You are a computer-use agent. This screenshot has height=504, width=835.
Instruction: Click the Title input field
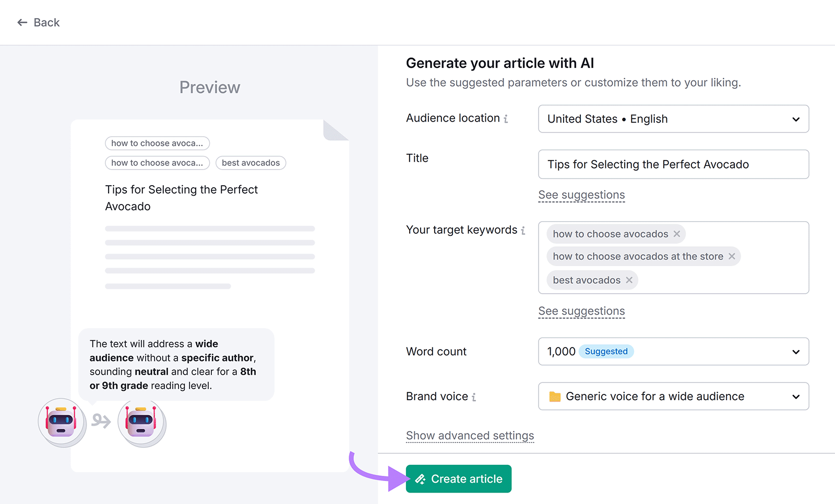[673, 164]
